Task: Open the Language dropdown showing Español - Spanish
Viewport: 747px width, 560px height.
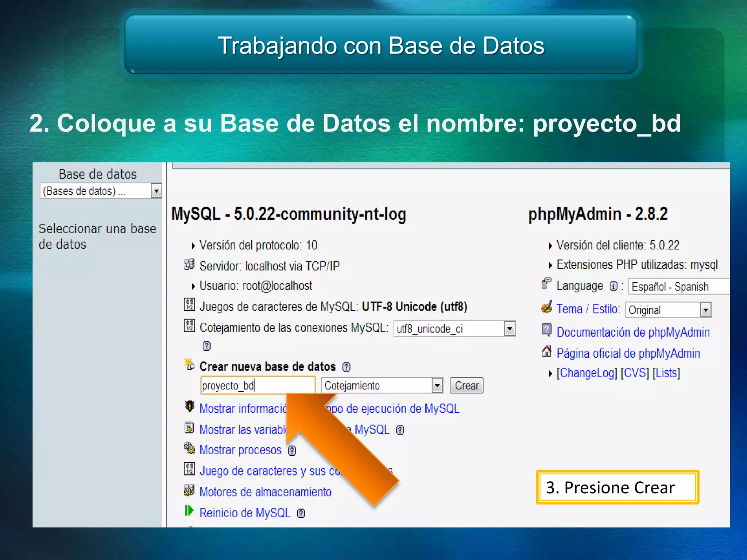Action: (x=679, y=287)
